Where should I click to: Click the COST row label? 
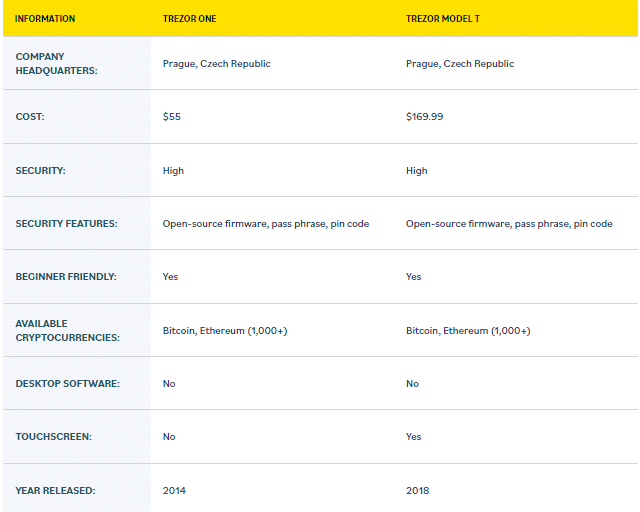pyautogui.click(x=30, y=117)
